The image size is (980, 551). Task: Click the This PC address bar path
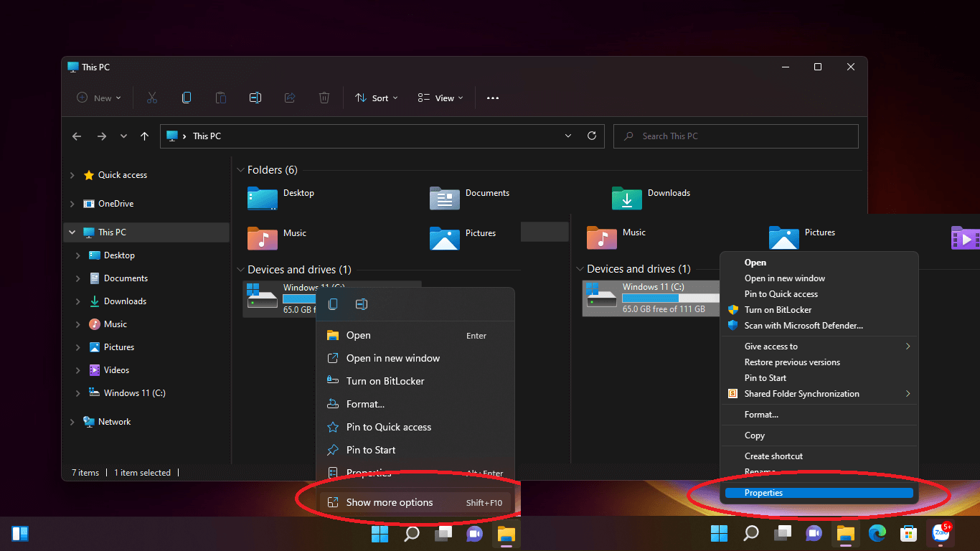click(x=207, y=136)
